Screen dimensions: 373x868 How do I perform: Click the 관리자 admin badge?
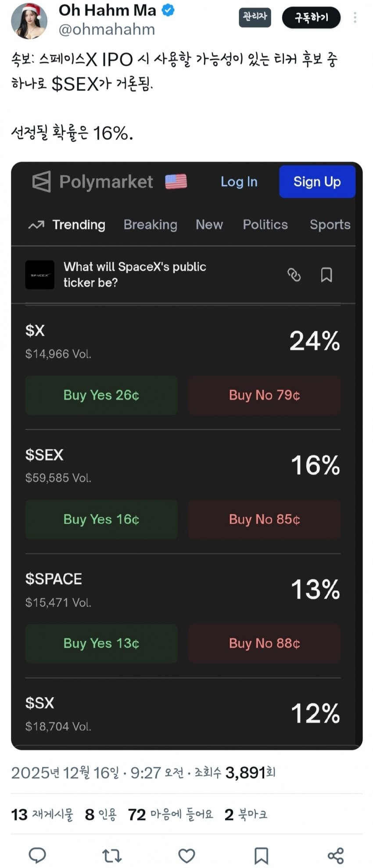click(255, 17)
